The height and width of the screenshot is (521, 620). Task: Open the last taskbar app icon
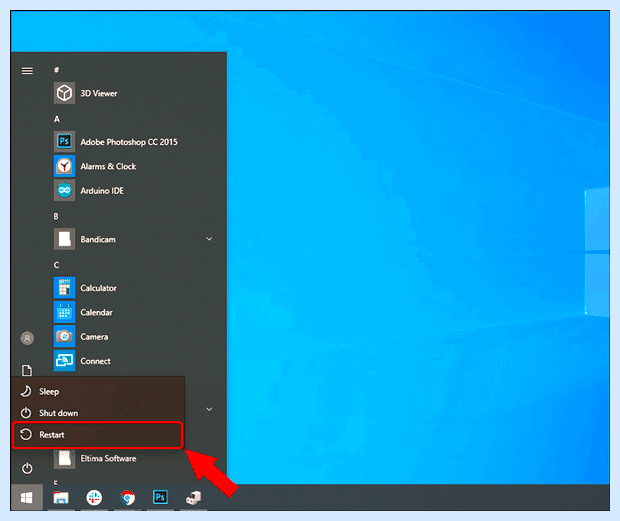click(194, 498)
